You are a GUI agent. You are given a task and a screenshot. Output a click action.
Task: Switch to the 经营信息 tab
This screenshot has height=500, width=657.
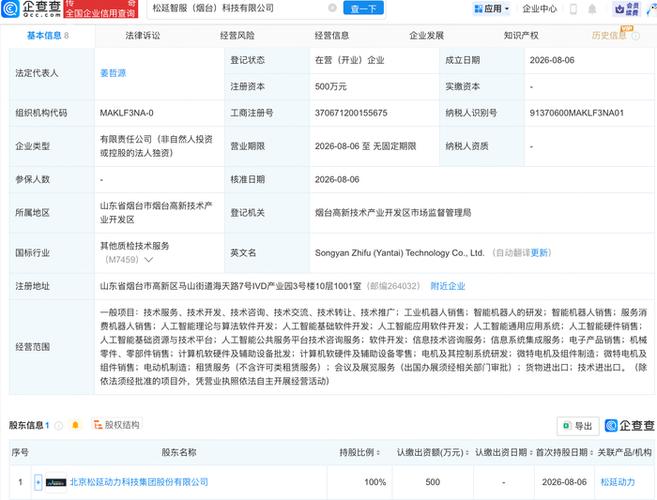(332, 36)
